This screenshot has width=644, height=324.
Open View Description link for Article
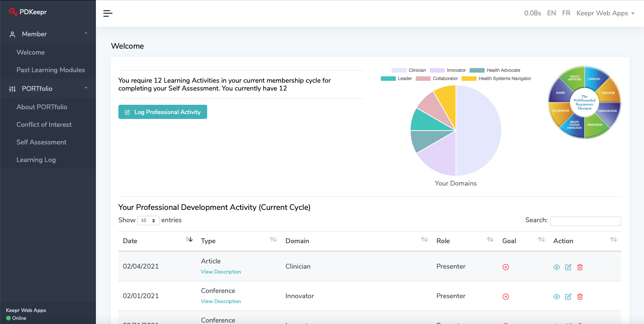[x=221, y=272]
